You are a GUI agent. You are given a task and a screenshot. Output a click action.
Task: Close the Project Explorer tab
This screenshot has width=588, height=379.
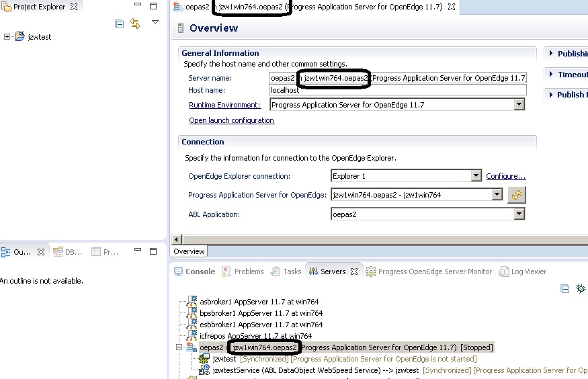tap(74, 7)
